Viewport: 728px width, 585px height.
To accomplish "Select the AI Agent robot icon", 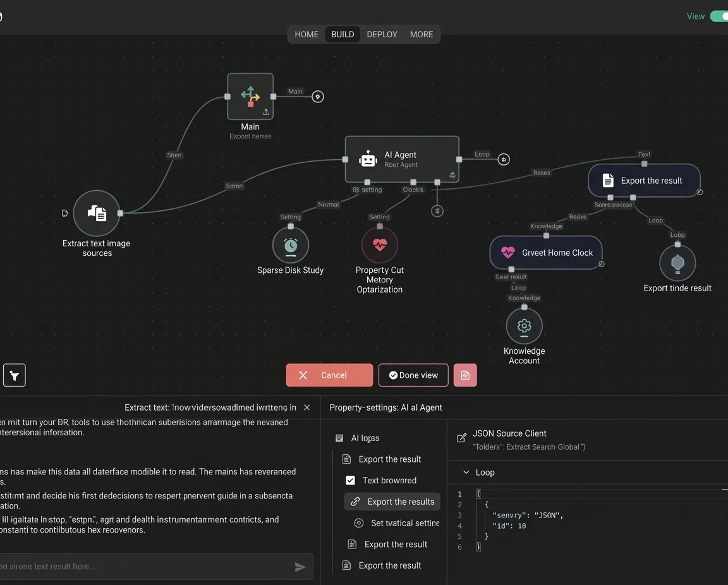I will click(368, 159).
